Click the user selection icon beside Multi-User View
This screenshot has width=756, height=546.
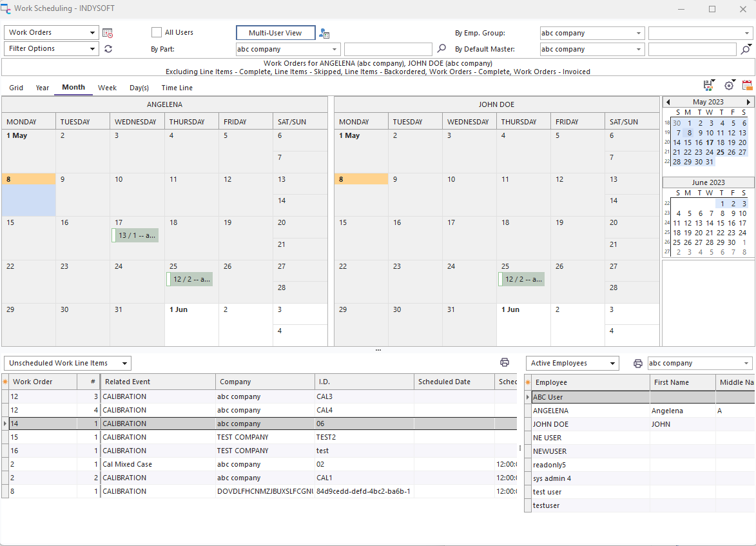[324, 34]
